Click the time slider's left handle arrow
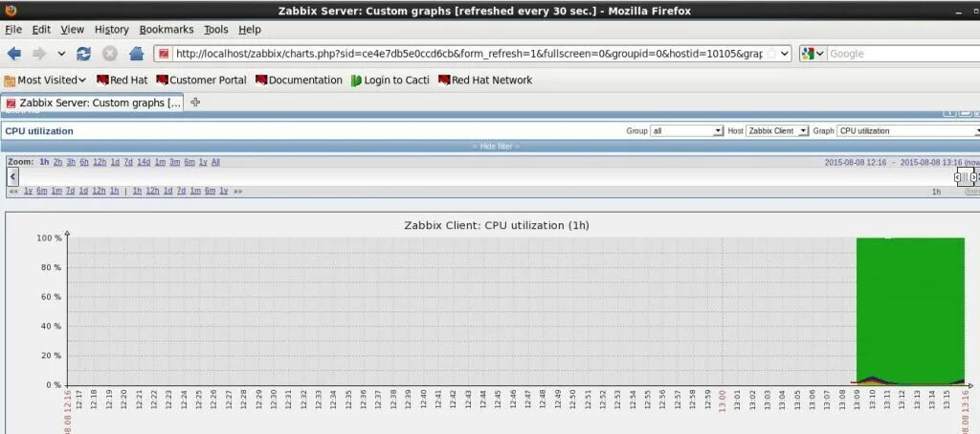 point(957,177)
